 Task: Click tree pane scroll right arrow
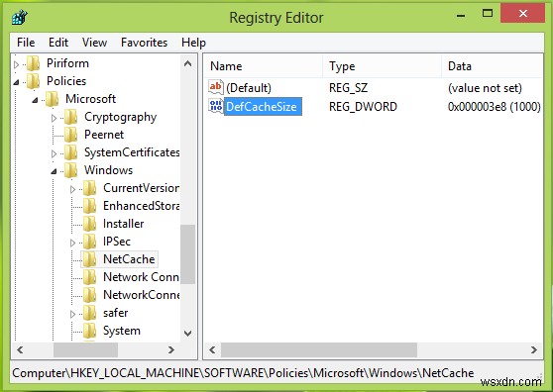pos(171,349)
